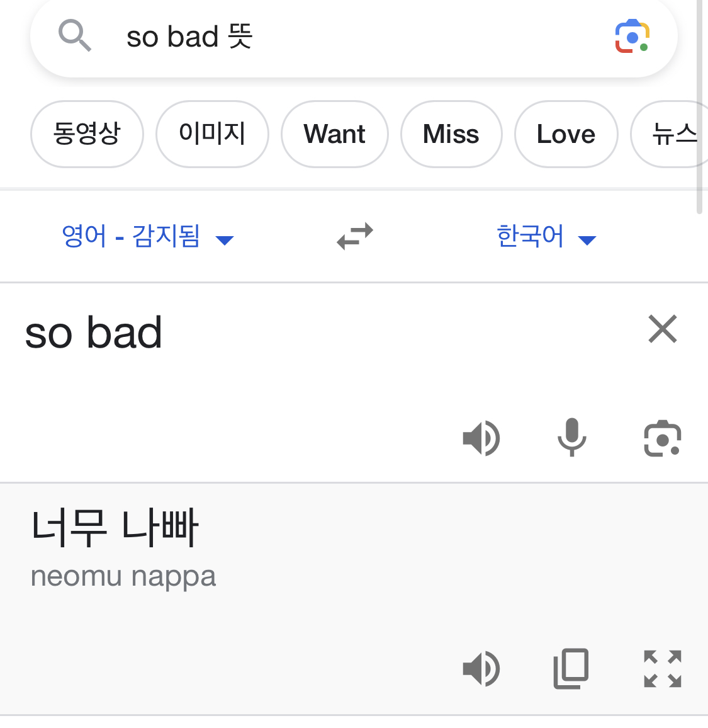Expand detected language options via blue chevron
Viewport: 708px width, 728px height.
[x=225, y=239]
